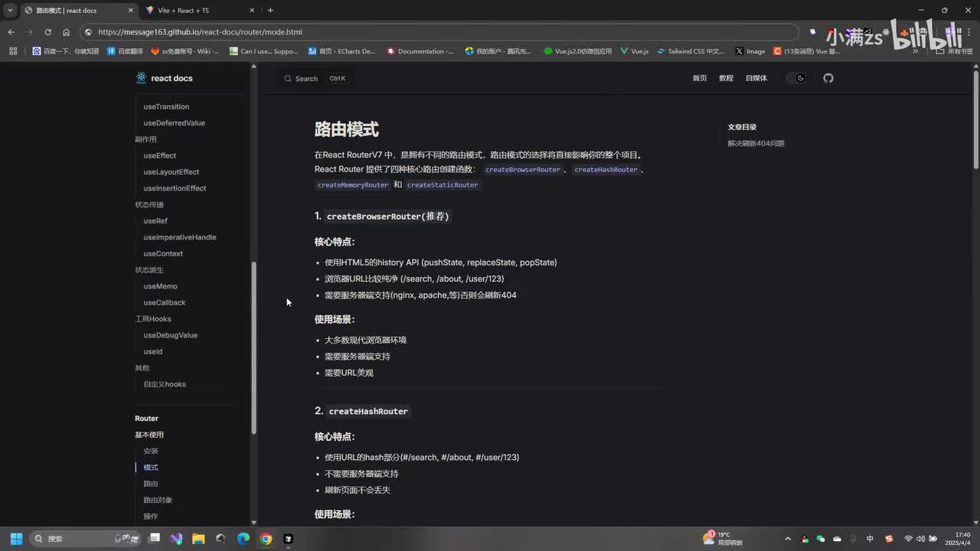Jump to 解决刷新404问题 in the outline
This screenshot has height=551, width=980.
pos(756,143)
